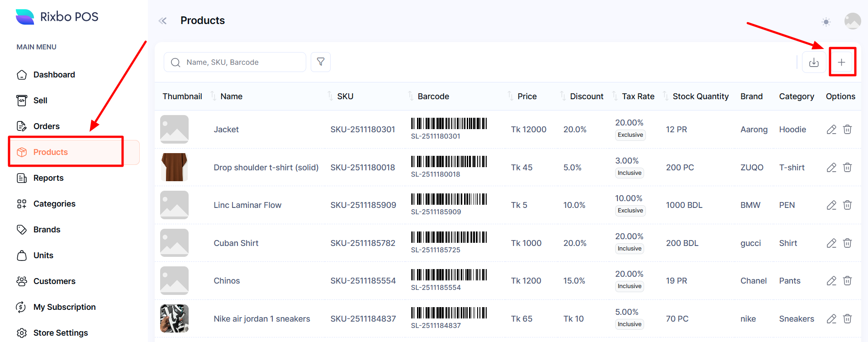The height and width of the screenshot is (342, 868).
Task: Sort table by Price column header
Action: (x=526, y=96)
